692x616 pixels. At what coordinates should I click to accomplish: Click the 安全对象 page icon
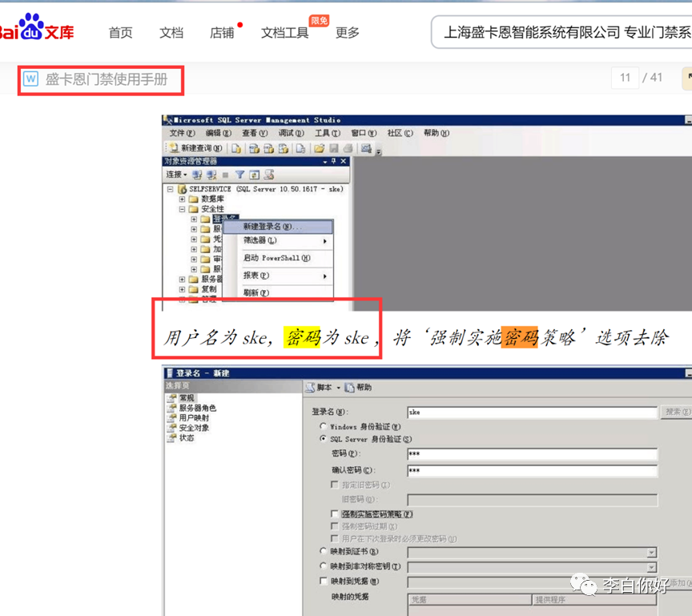tap(171, 428)
